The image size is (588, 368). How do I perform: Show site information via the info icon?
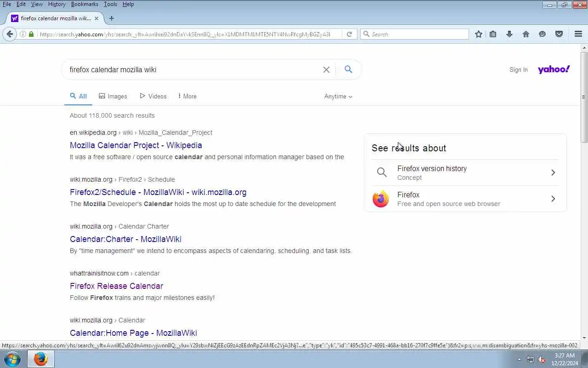[23, 34]
